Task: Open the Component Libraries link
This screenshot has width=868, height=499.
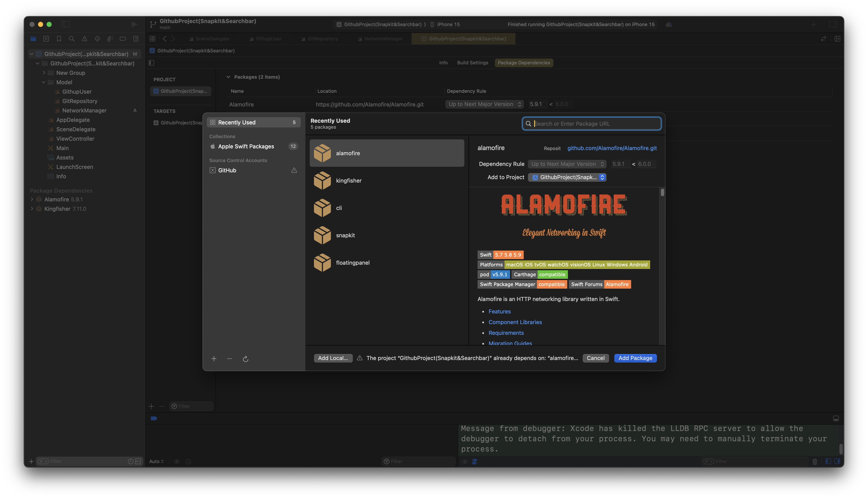Action: [x=515, y=322]
